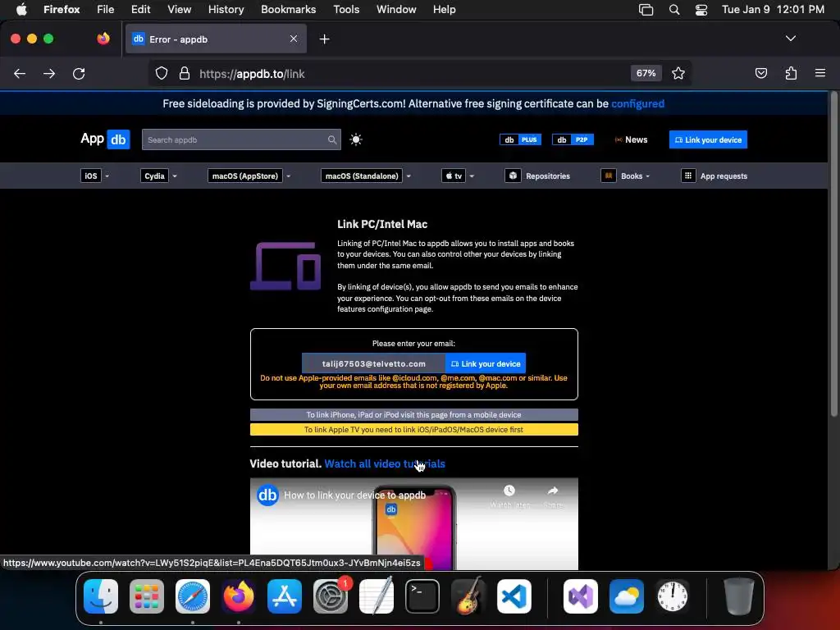Expand the iOS category dropdown

(x=95, y=176)
